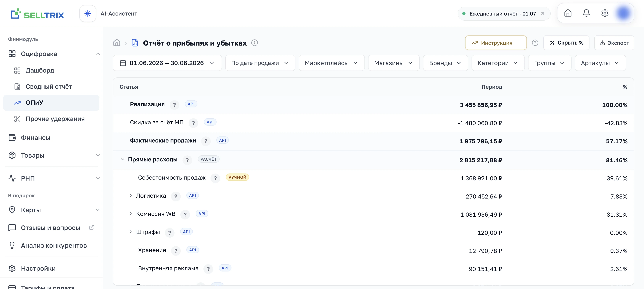
Task: Collapse the Оцифровка sidebar section
Action: point(98,54)
